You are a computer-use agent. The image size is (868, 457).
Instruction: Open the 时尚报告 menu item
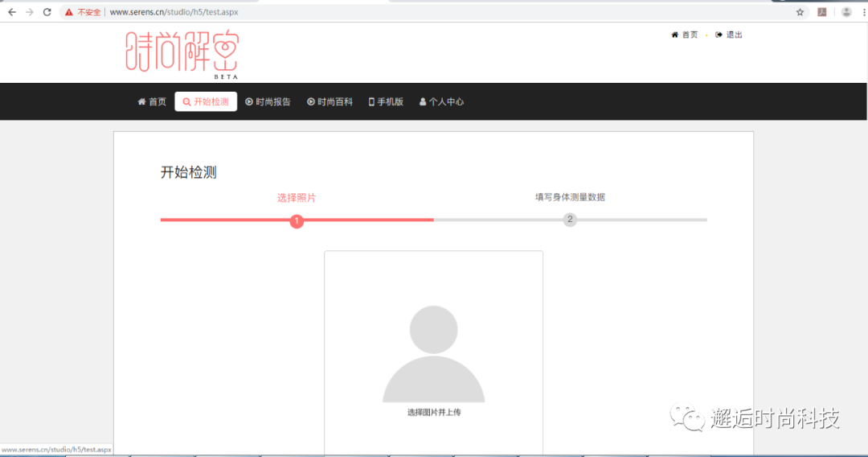click(268, 102)
